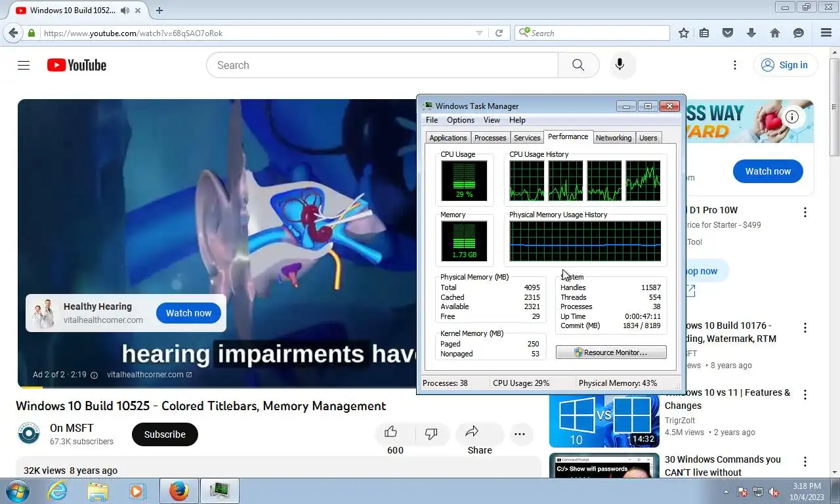Mute tab via speaker icon
Viewport: 840px width, 504px height.
tap(125, 10)
